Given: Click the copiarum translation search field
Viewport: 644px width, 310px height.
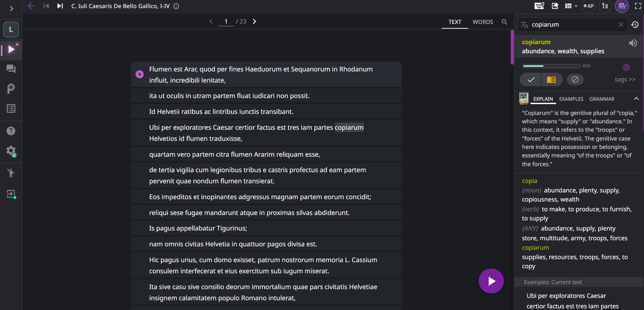Looking at the screenshot, I should 573,25.
